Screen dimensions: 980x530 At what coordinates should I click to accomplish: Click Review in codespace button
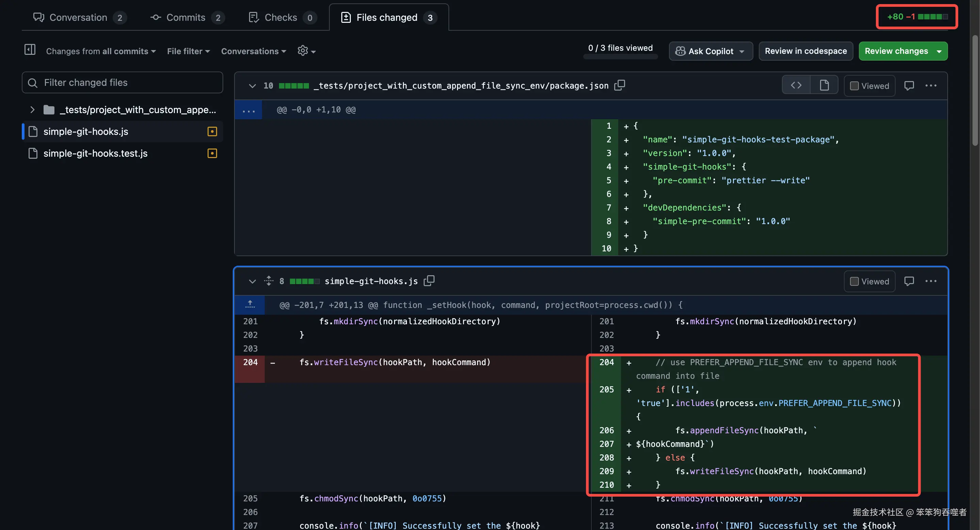[x=805, y=51]
